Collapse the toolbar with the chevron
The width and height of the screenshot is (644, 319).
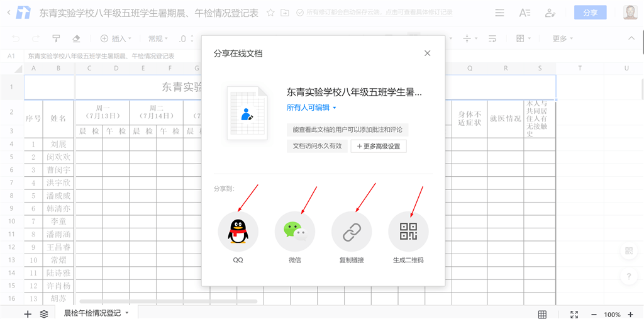click(631, 38)
